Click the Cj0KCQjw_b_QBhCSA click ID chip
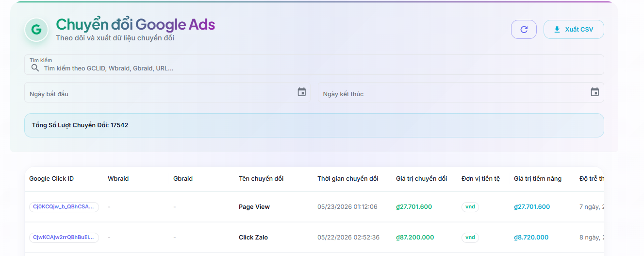Screen dimensions: 644x256 [x=64, y=207]
